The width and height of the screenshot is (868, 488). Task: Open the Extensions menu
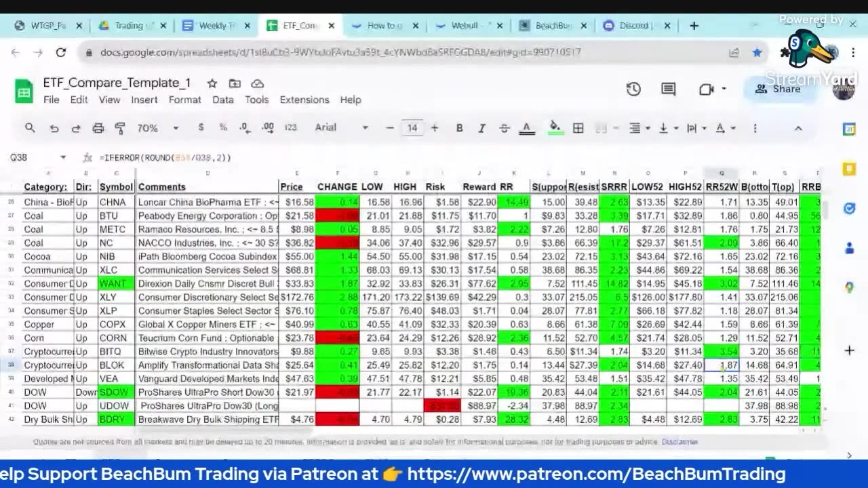click(x=304, y=100)
